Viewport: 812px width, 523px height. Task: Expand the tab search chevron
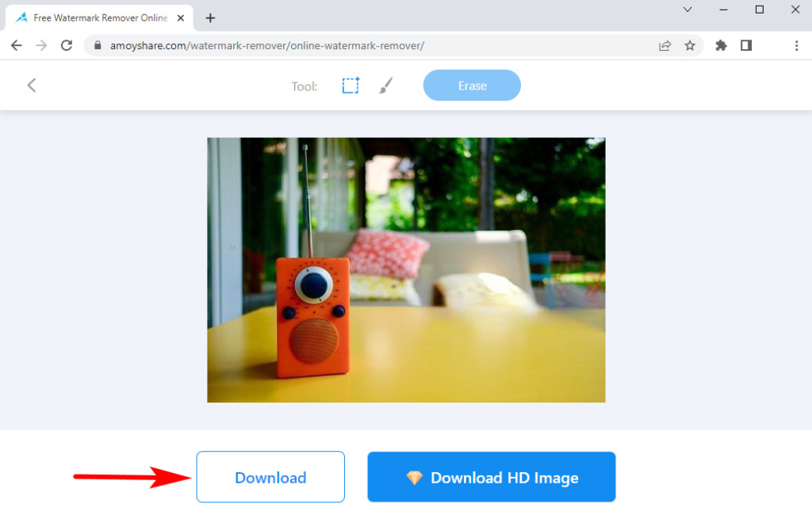coord(688,10)
